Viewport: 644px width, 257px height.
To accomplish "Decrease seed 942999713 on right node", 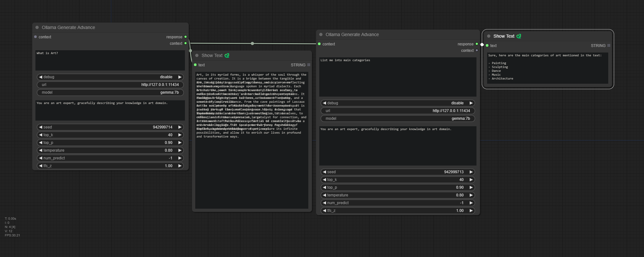I will pyautogui.click(x=324, y=172).
